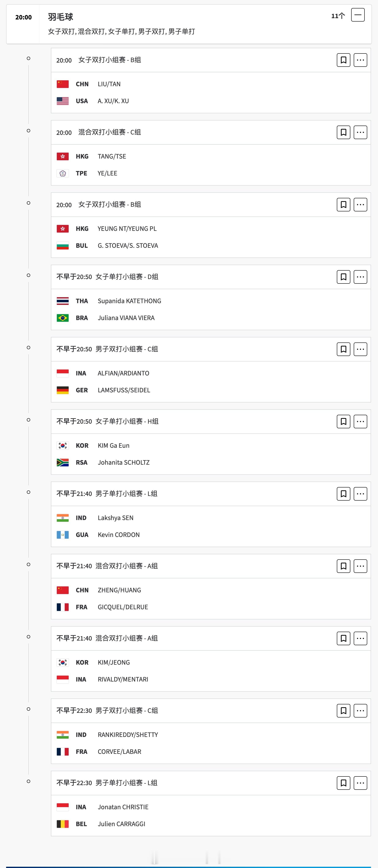Open more options for ALFIAN/ARDIANTO match

tap(360, 349)
